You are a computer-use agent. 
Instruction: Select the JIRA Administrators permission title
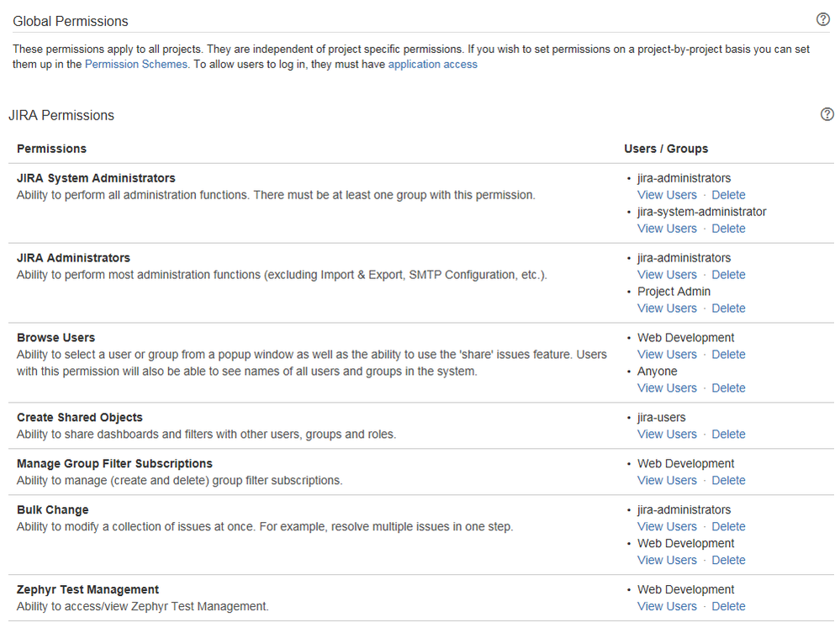(x=73, y=258)
